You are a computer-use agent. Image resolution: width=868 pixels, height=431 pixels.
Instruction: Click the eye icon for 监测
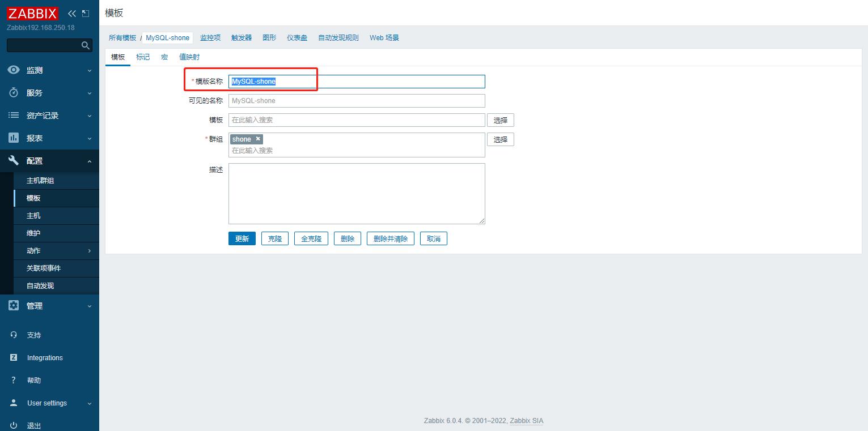(14, 70)
